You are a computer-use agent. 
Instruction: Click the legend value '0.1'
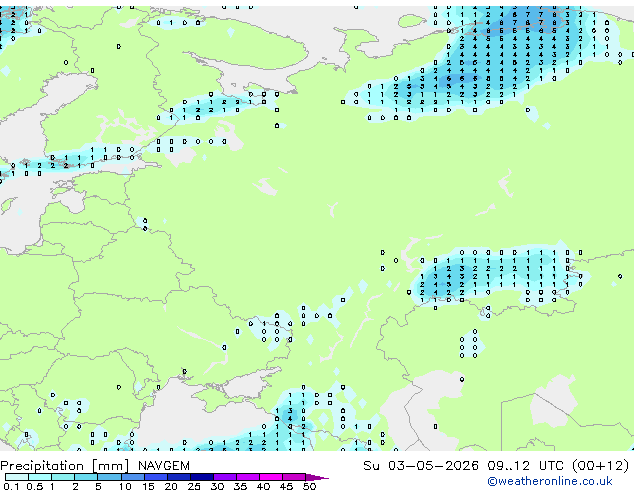[x=11, y=486]
